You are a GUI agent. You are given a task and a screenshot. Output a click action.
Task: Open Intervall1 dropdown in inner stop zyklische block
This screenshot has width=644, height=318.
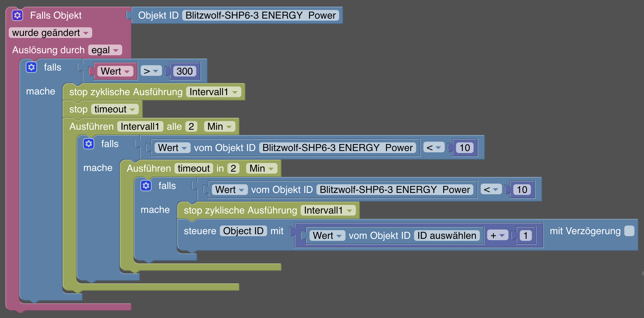coord(328,210)
